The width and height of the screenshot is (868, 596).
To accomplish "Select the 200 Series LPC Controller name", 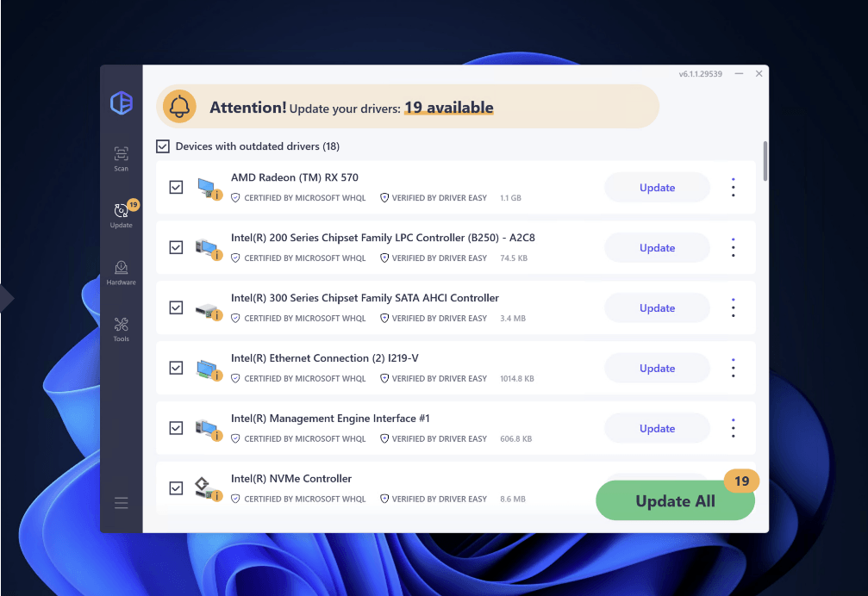I will pos(383,238).
